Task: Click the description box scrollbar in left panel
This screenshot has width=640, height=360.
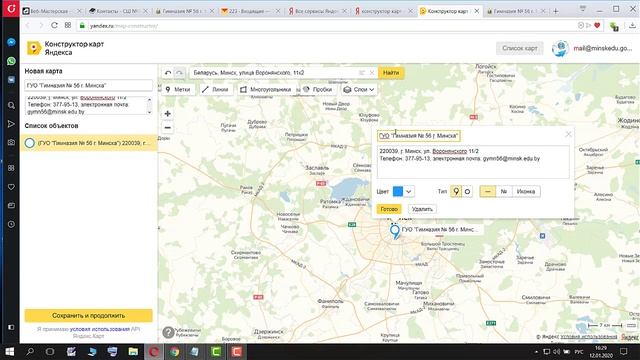Action: [149, 106]
